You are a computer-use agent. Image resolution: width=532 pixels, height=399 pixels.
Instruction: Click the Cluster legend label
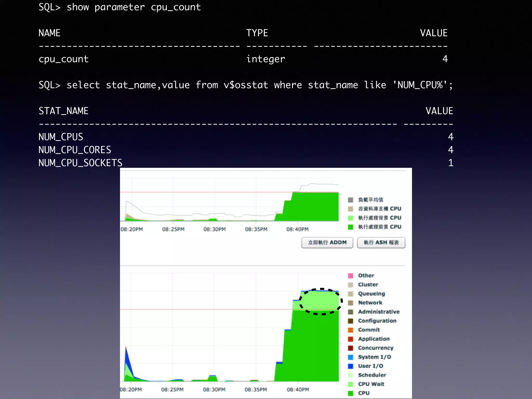[368, 284]
